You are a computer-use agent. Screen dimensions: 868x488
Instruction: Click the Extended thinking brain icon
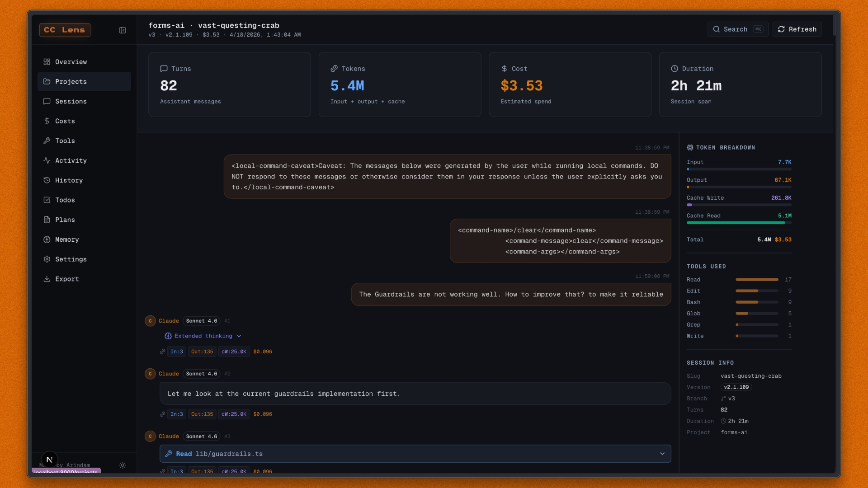168,336
